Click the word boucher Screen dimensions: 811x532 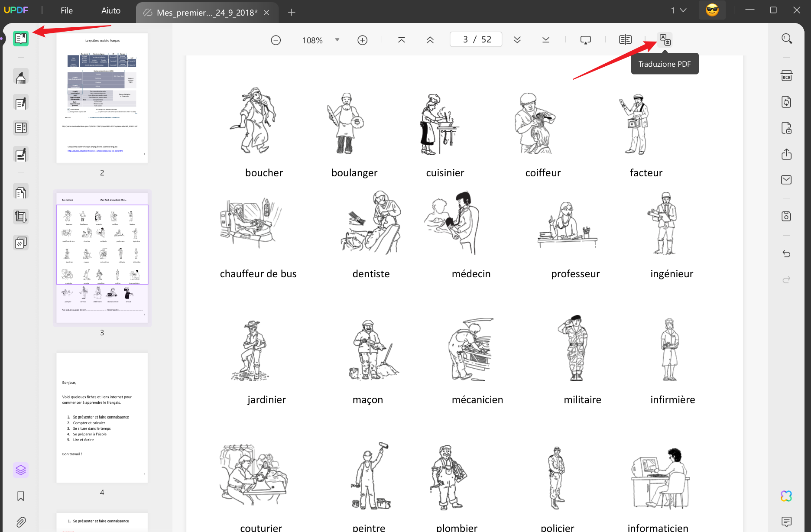point(264,173)
